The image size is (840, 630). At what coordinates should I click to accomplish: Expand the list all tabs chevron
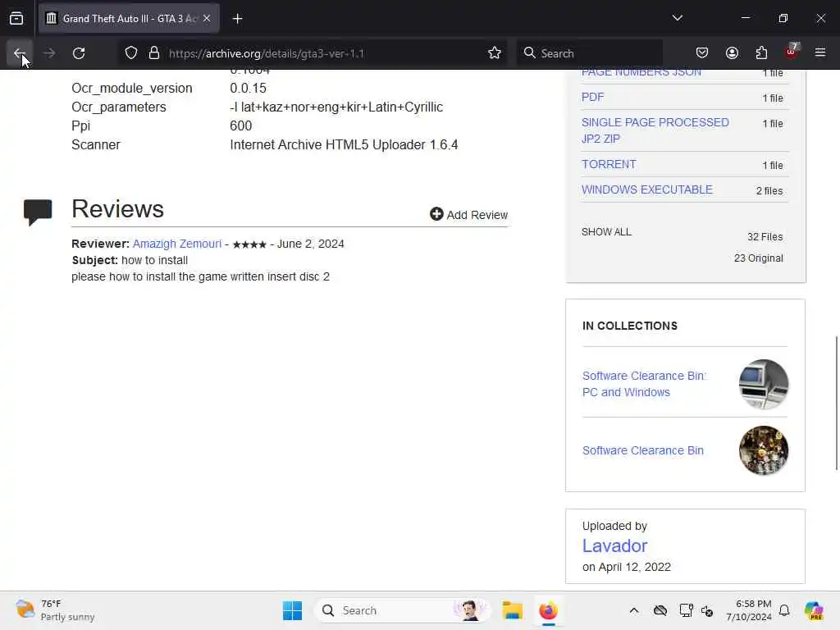click(x=677, y=18)
